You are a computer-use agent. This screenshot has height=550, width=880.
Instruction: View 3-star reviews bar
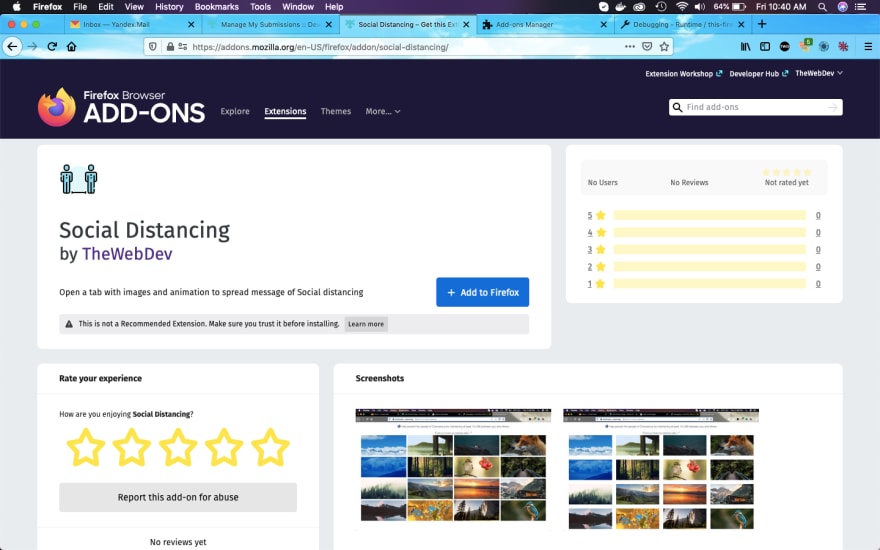tap(709, 249)
